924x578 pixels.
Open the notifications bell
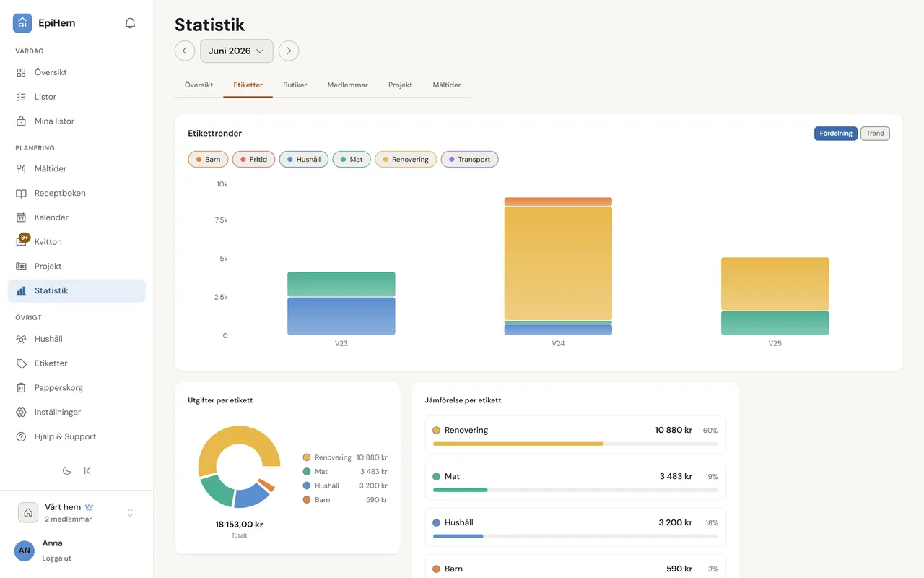tap(130, 23)
